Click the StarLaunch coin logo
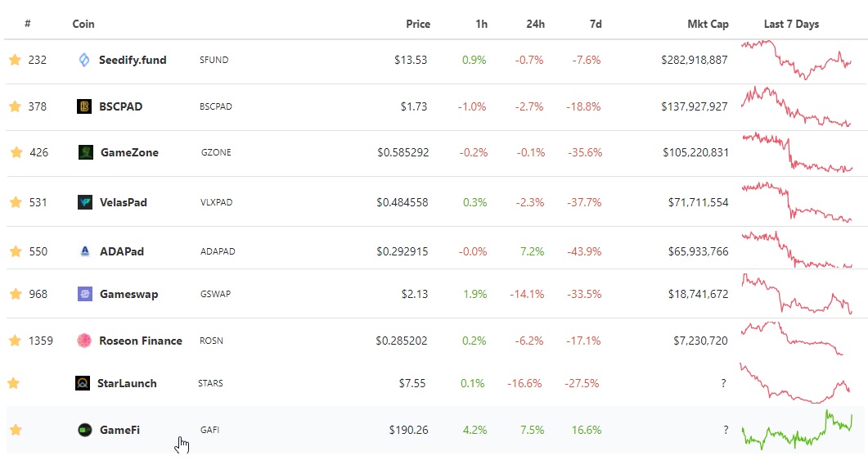Image resolution: width=868 pixels, height=465 pixels. coord(83,383)
